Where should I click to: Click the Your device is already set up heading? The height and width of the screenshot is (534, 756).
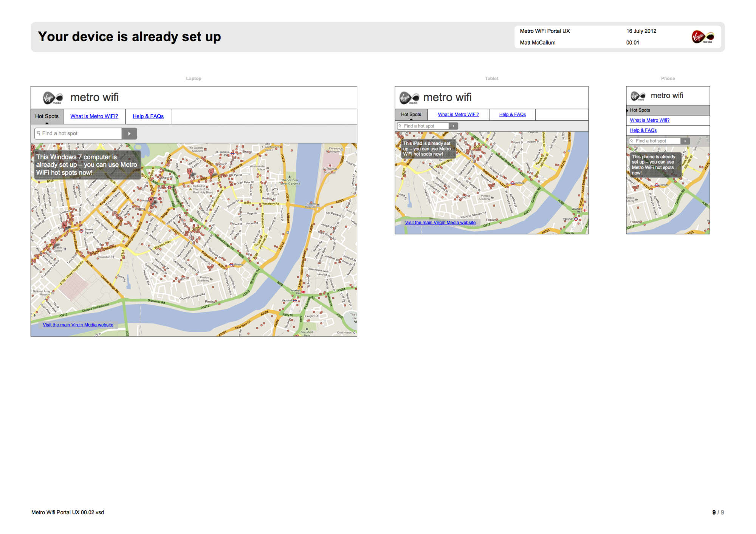click(x=129, y=37)
